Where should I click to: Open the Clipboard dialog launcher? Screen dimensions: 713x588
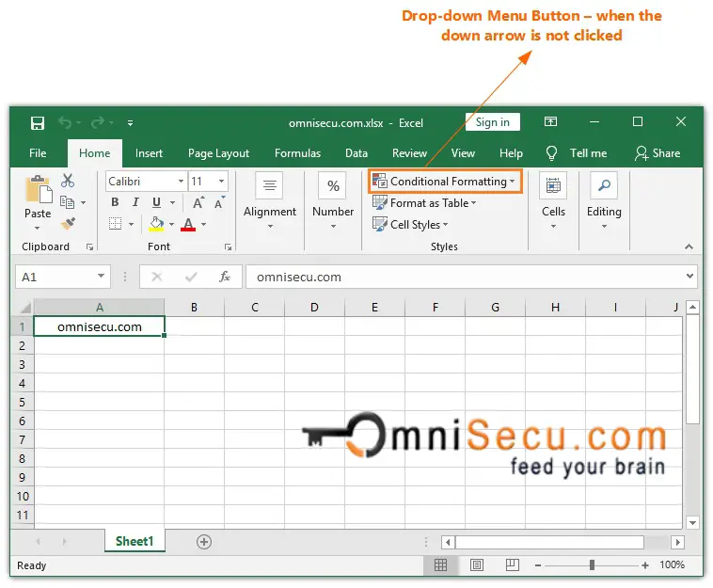click(x=90, y=246)
